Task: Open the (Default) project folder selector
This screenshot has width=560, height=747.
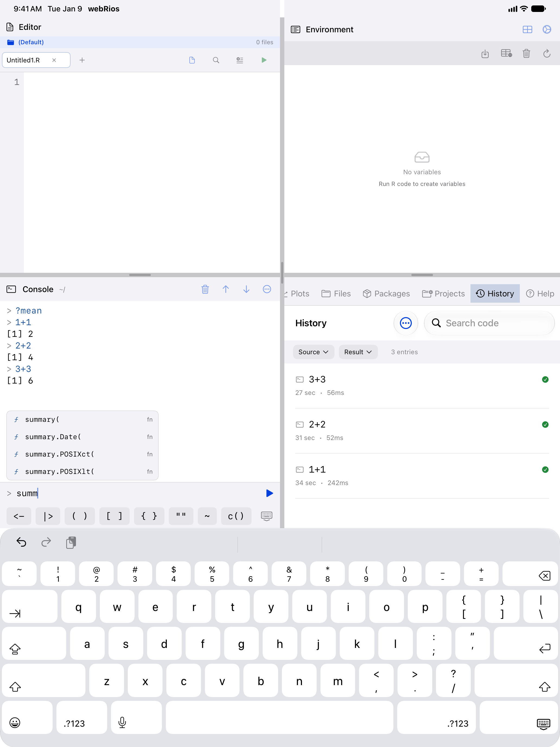Action: coord(140,42)
